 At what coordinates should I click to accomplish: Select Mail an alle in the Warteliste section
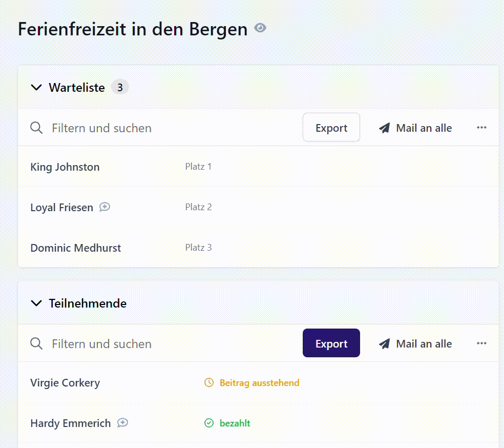424,128
